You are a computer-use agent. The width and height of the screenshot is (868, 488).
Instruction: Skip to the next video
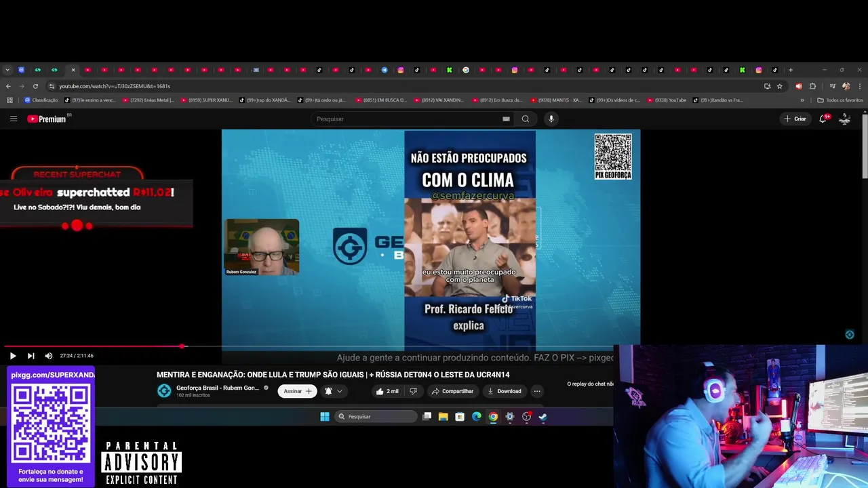31,356
